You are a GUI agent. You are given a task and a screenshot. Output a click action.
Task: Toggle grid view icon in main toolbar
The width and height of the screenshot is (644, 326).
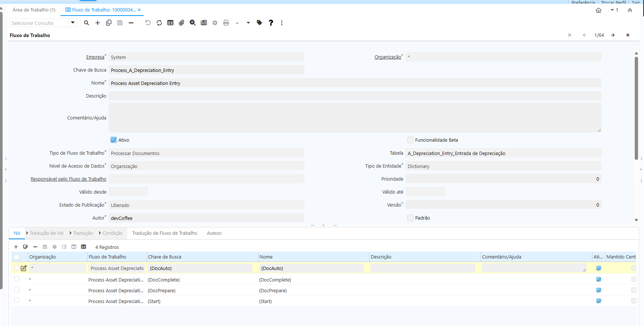[170, 23]
